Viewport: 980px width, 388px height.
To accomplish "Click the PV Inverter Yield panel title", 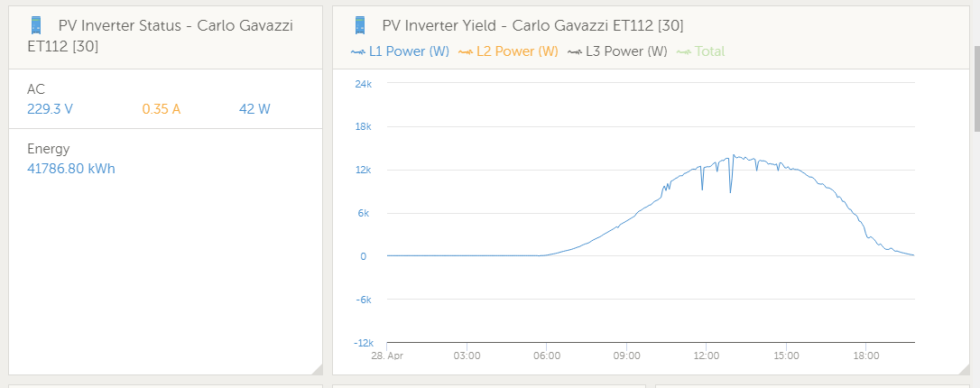I will point(532,26).
